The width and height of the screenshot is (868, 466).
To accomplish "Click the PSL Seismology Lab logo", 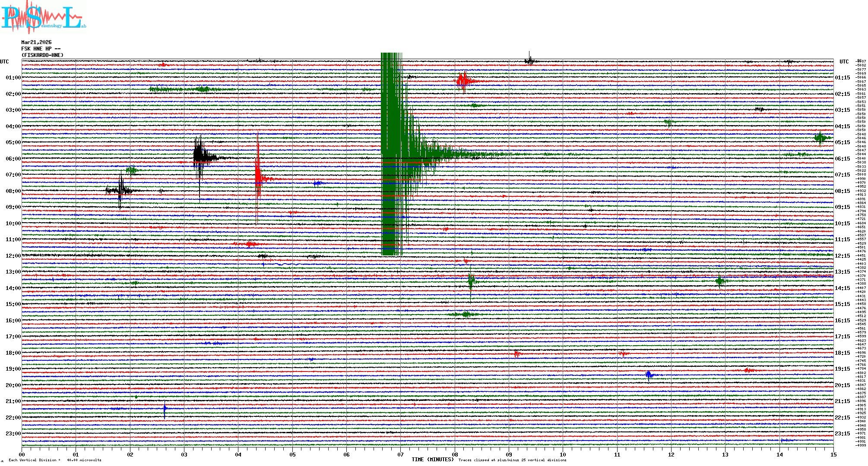I will 43,17.
